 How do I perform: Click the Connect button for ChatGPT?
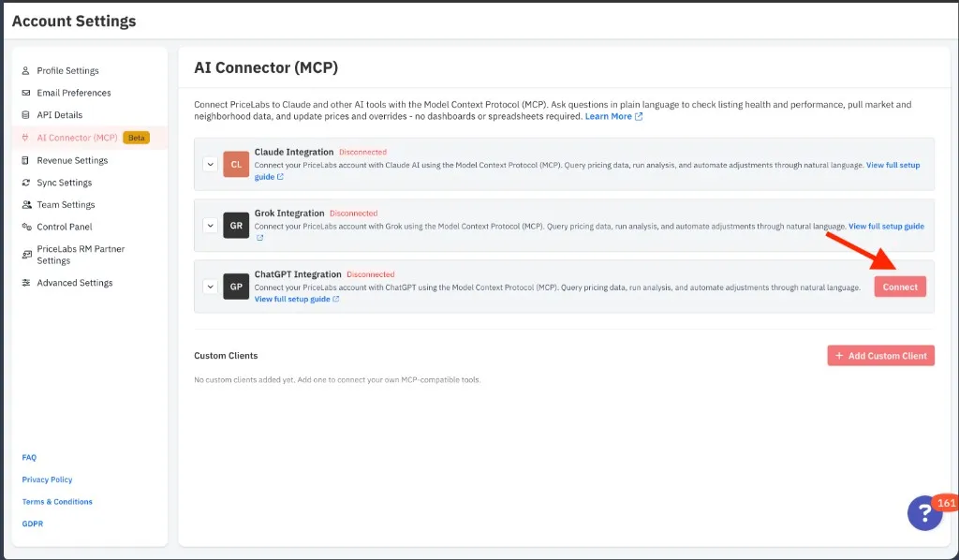click(900, 287)
